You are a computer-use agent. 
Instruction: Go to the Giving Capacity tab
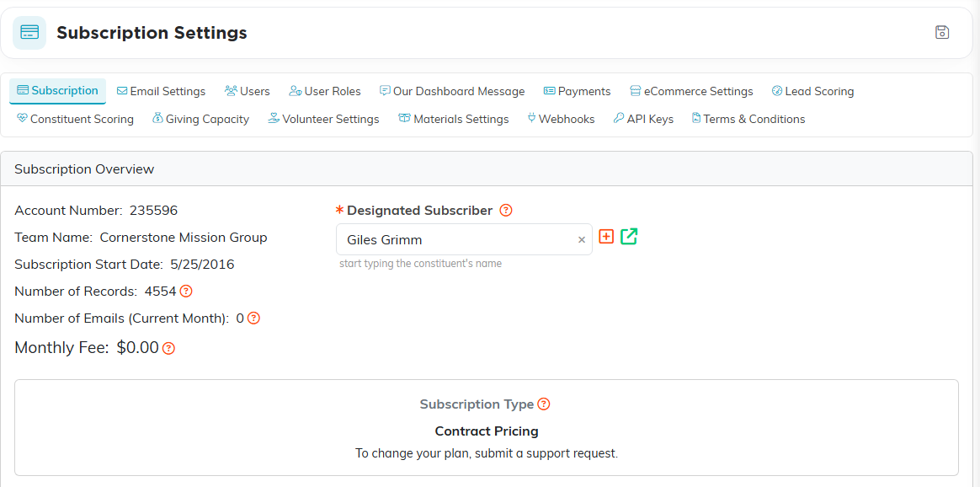pos(200,119)
